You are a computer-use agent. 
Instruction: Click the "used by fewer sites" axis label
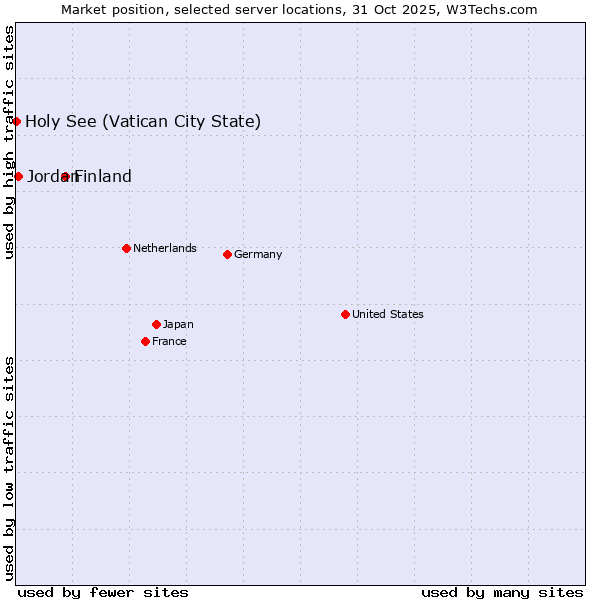pyautogui.click(x=103, y=592)
